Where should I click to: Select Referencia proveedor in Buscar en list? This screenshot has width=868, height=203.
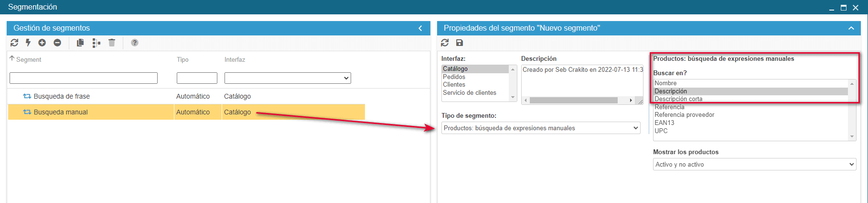pos(685,115)
